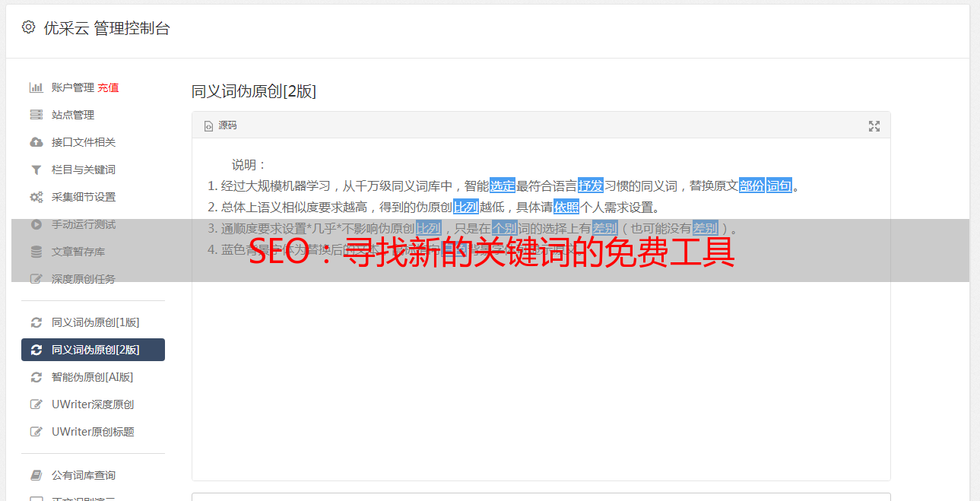Click the highlighted word 选定 in the editor
This screenshot has width=980, height=501.
pos(503,185)
